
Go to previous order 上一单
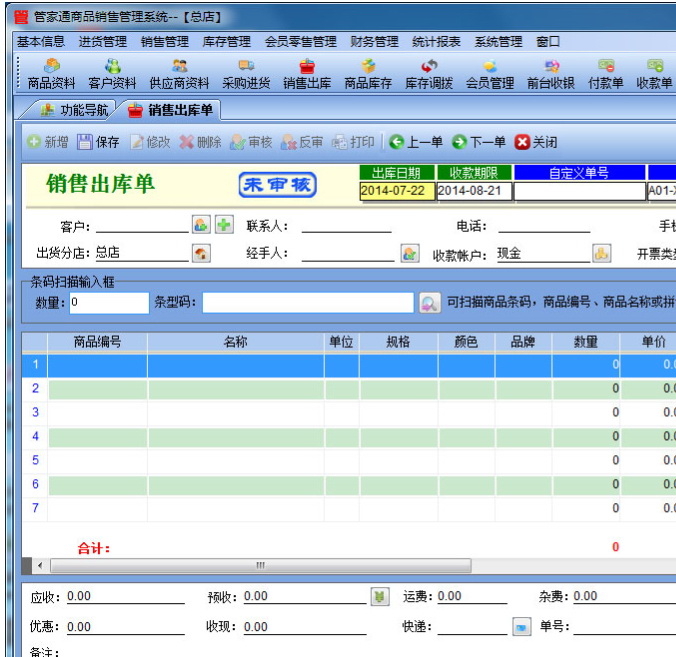tap(416, 142)
